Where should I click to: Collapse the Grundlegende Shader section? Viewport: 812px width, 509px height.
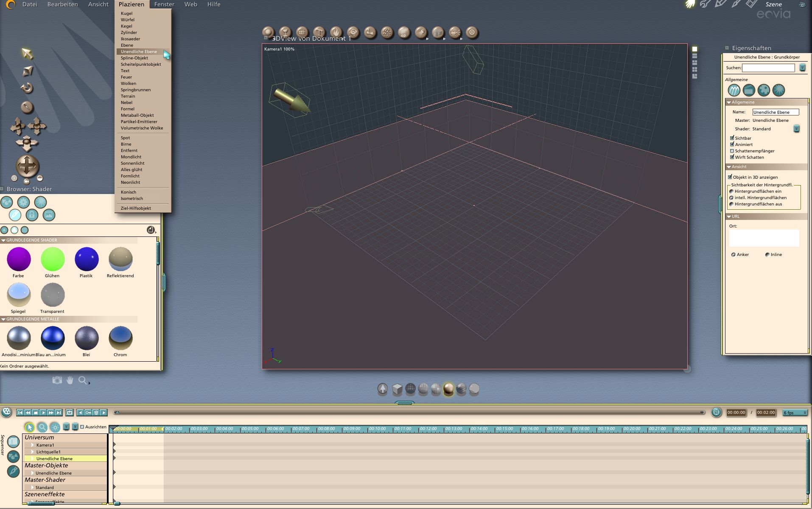[3, 240]
